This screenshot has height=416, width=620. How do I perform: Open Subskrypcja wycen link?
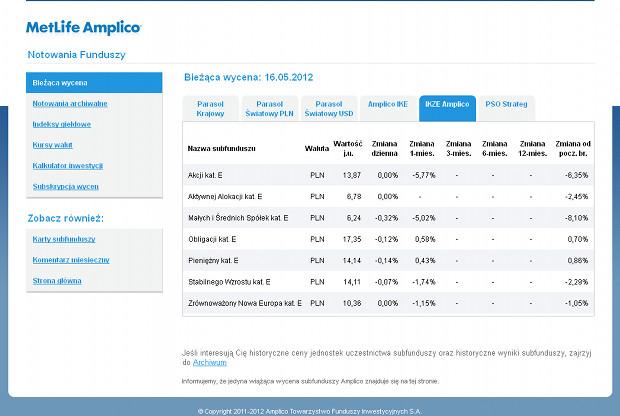coord(66,186)
